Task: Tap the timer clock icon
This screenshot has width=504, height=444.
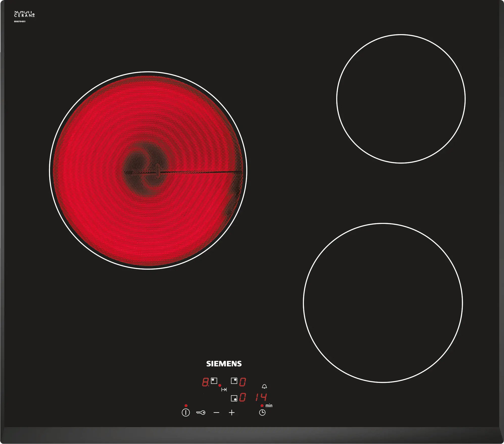Action: point(262,413)
